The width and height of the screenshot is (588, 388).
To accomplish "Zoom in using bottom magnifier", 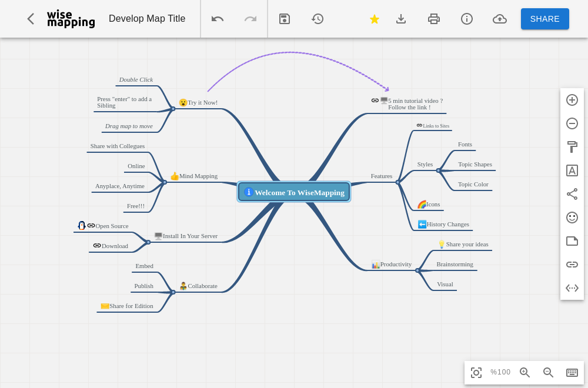I will (524, 373).
